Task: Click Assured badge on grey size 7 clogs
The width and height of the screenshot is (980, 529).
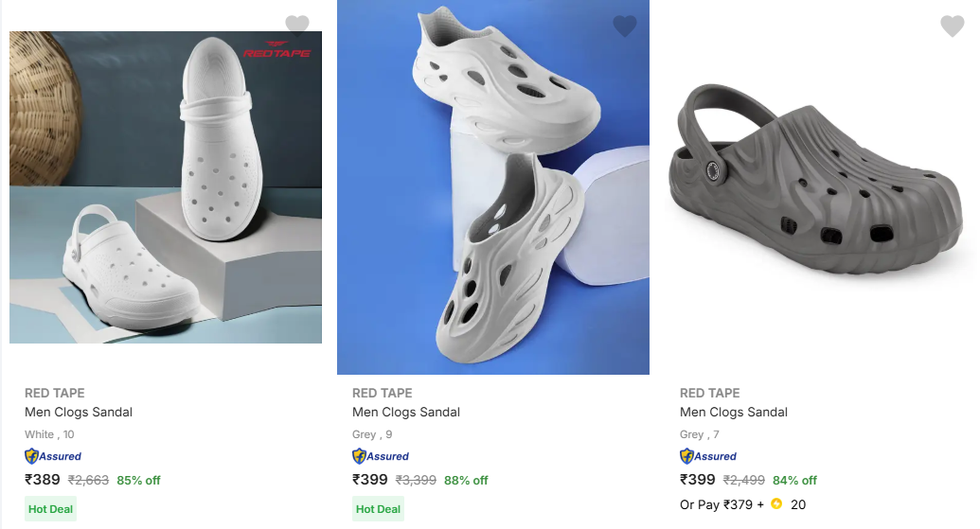Action: (708, 456)
